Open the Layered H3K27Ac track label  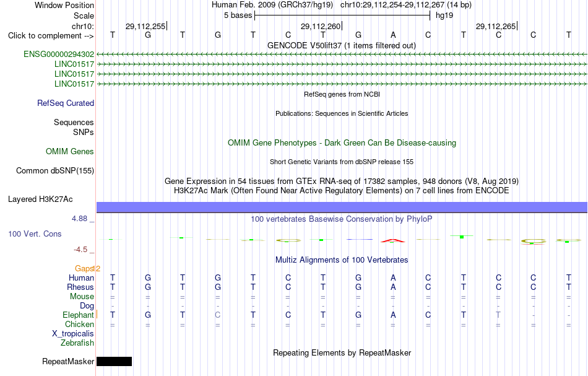[x=40, y=199]
